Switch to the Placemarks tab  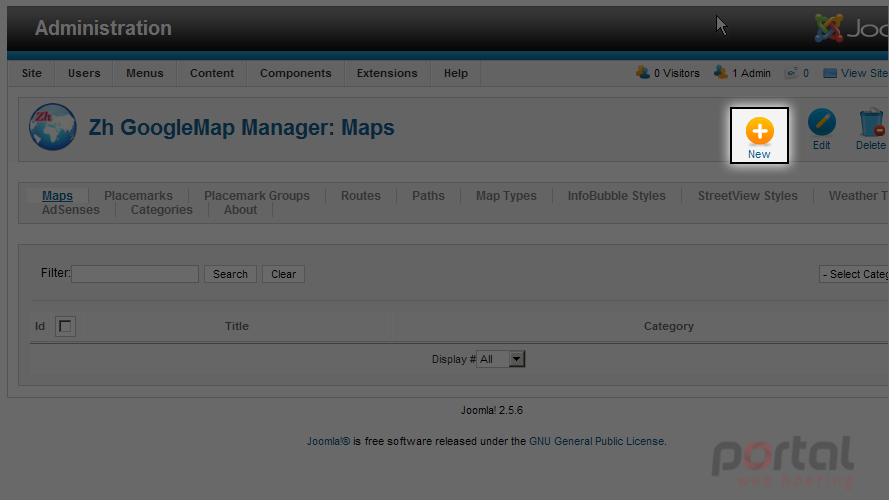click(138, 196)
